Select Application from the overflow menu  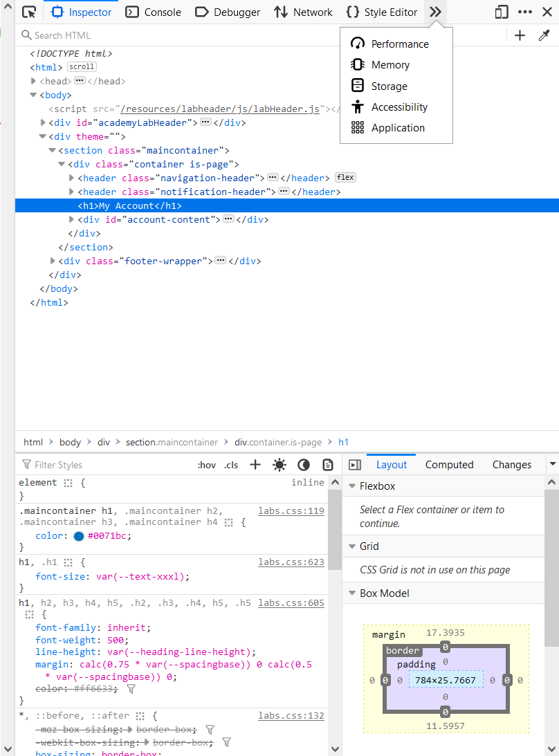point(396,128)
